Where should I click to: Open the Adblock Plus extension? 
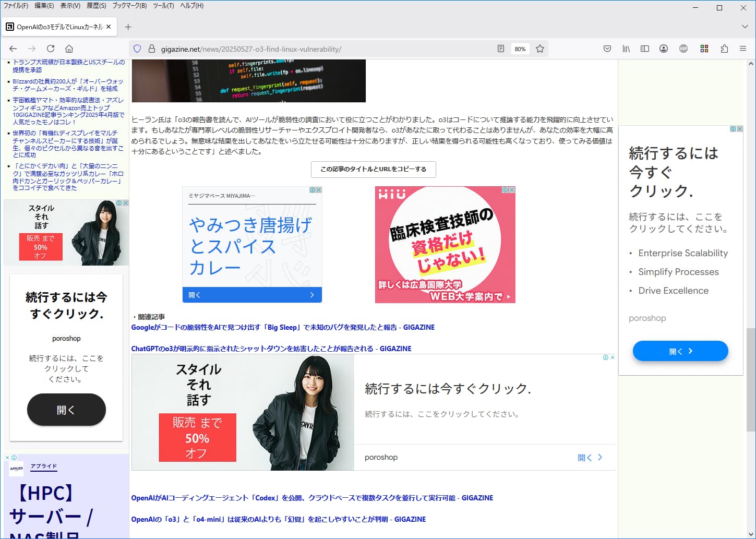[x=683, y=49]
